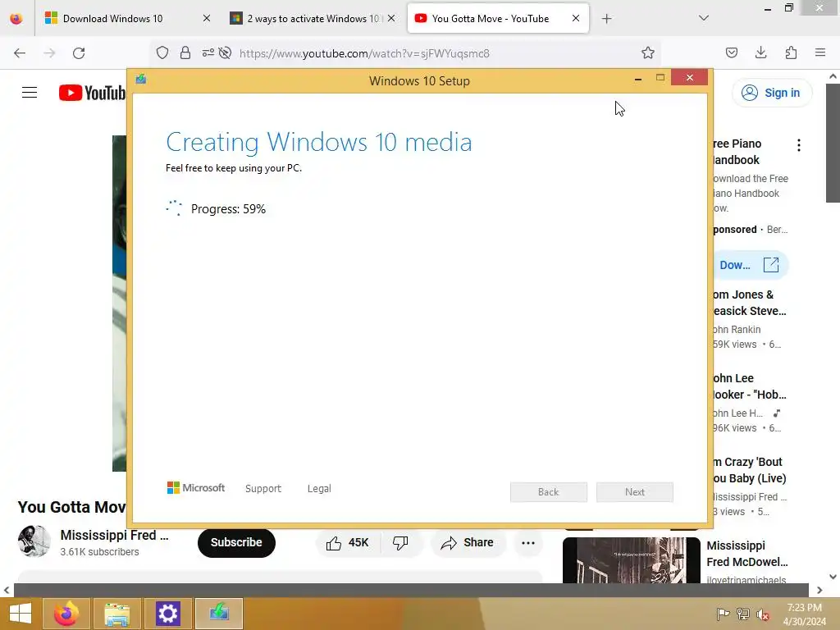The image size is (840, 630).
Task: Click the Next button in Setup
Action: tap(635, 492)
